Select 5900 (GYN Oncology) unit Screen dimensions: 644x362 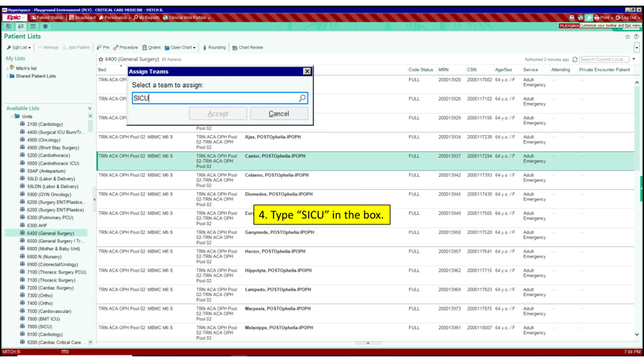pyautogui.click(x=49, y=194)
